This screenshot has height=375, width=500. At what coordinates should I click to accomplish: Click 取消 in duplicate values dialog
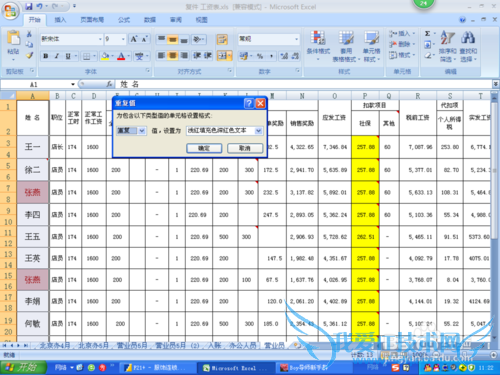(245, 148)
